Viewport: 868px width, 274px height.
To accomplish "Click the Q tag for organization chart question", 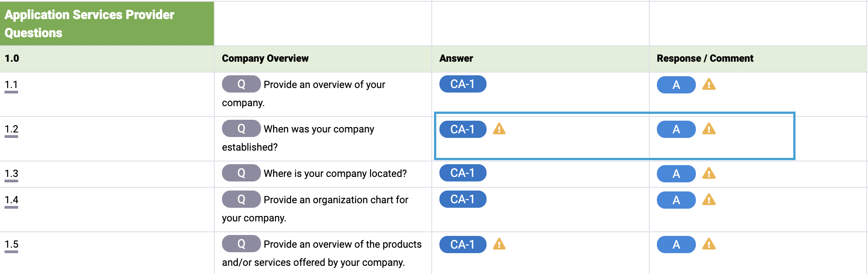I will pos(241,199).
